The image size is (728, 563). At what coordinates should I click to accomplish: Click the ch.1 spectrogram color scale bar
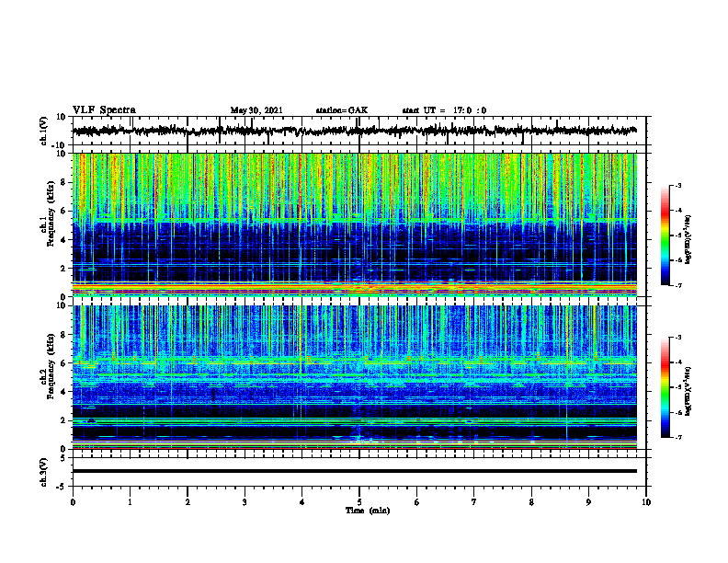(x=665, y=236)
